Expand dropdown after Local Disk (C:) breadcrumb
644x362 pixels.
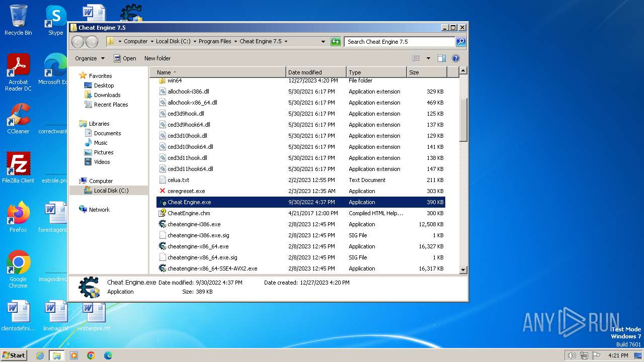(x=195, y=42)
